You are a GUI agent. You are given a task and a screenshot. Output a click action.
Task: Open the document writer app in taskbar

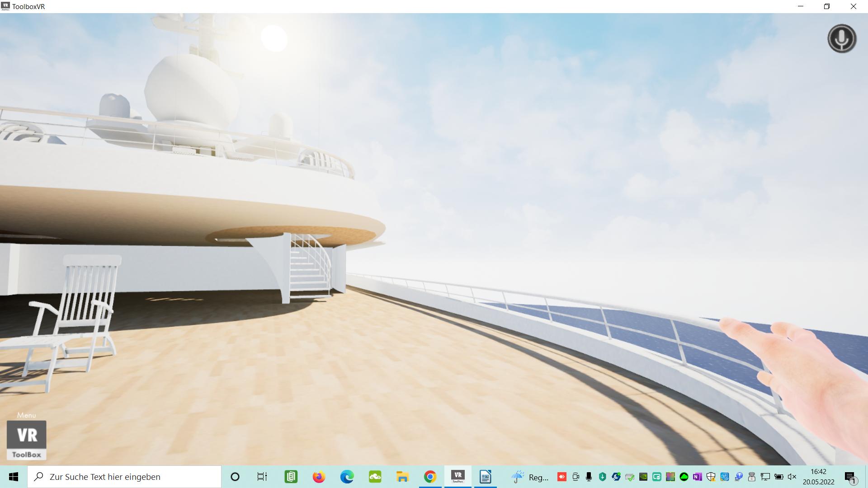tap(486, 477)
